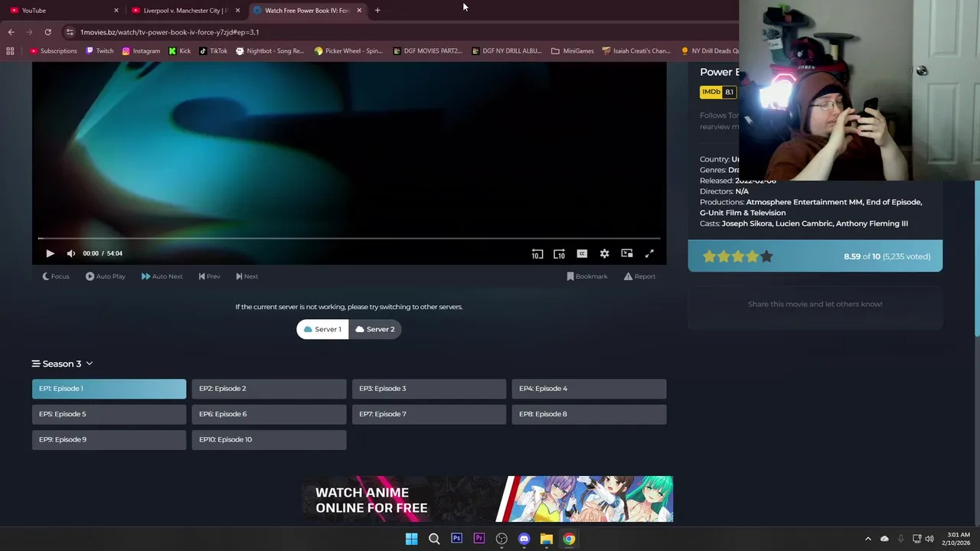Mute the video player volume icon
The width and height of the screenshot is (980, 551).
click(71, 253)
